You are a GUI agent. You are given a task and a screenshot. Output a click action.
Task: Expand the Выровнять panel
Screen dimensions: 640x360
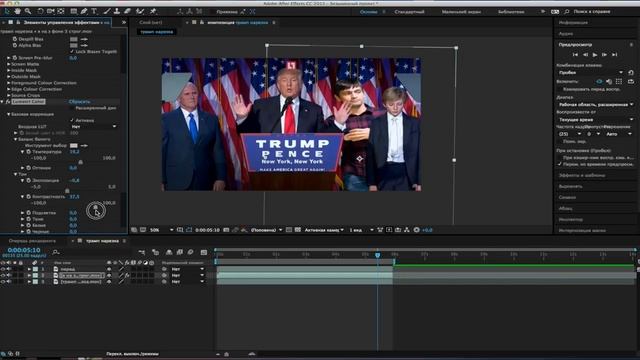pyautogui.click(x=571, y=186)
